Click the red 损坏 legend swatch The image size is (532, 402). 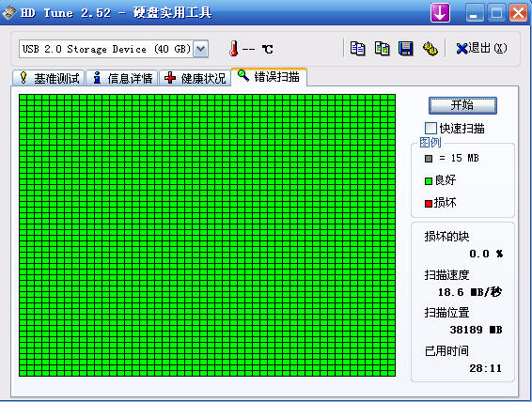coord(429,204)
